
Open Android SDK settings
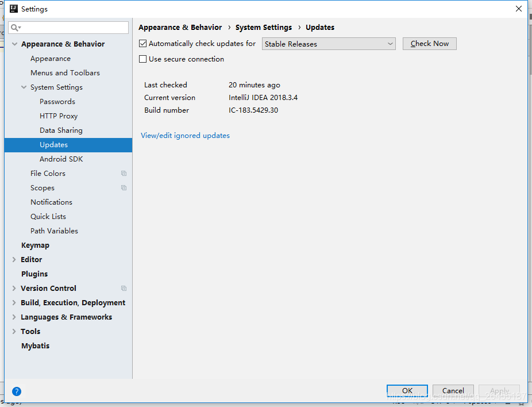pyautogui.click(x=61, y=159)
